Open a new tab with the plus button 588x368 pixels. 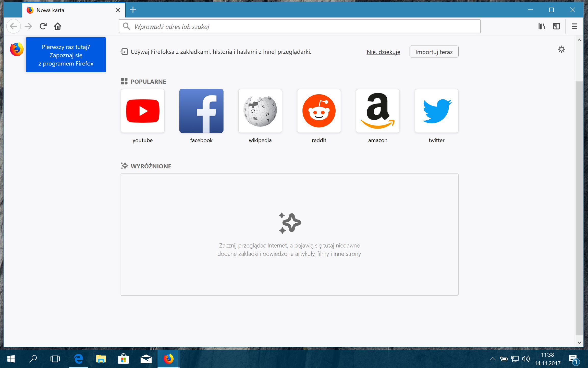[x=133, y=10]
